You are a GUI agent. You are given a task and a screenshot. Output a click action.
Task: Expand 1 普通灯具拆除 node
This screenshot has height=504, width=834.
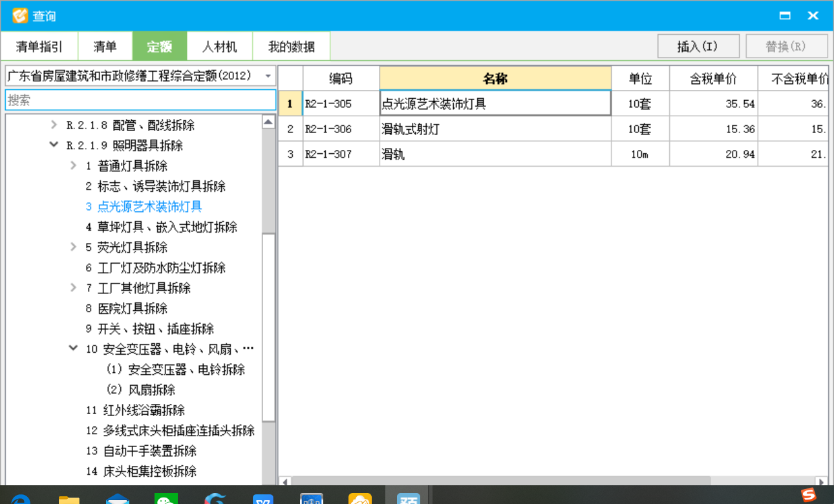click(74, 165)
